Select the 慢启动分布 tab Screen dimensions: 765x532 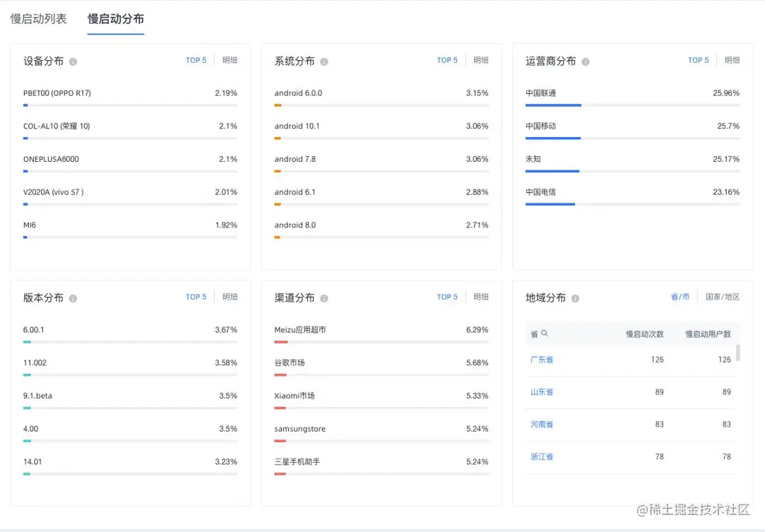pyautogui.click(x=116, y=19)
